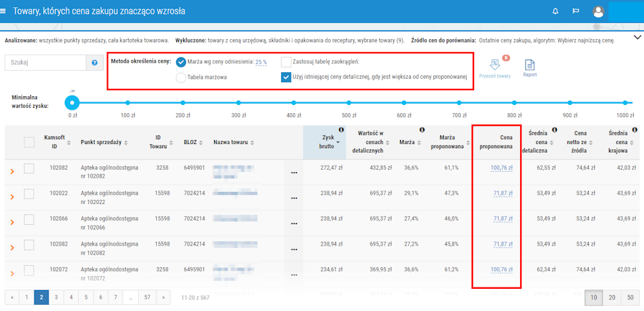Uncheck Użyj istniejącej ceny detalicznej checkbox

(x=286, y=77)
